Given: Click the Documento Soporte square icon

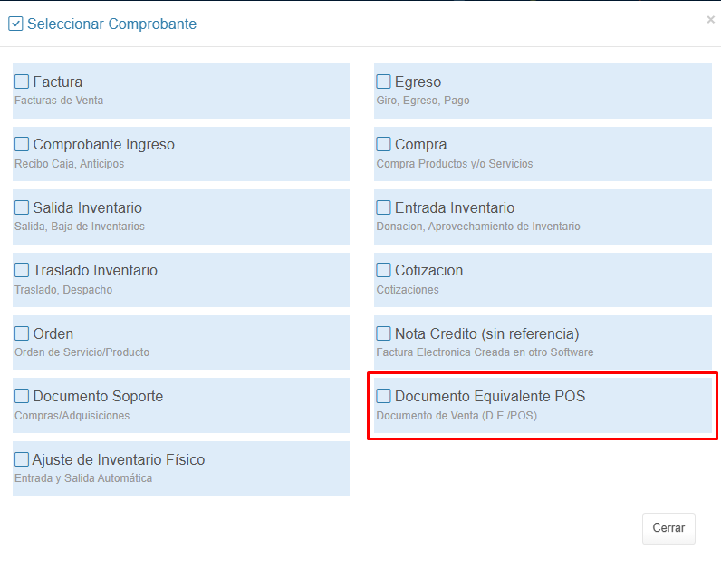Looking at the screenshot, I should pyautogui.click(x=22, y=396).
